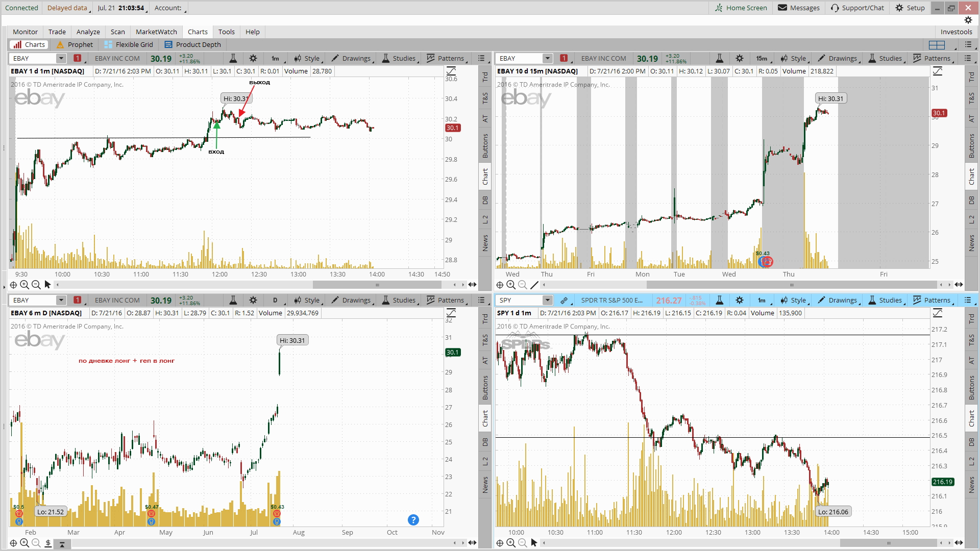The width and height of the screenshot is (980, 551).
Task: Open the Help tab
Action: pyautogui.click(x=253, y=32)
